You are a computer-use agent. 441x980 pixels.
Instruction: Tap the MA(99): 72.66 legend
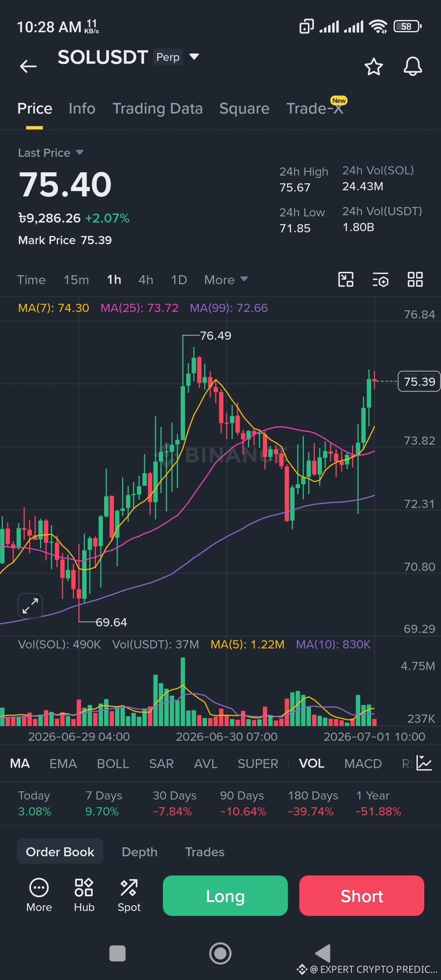tap(229, 308)
